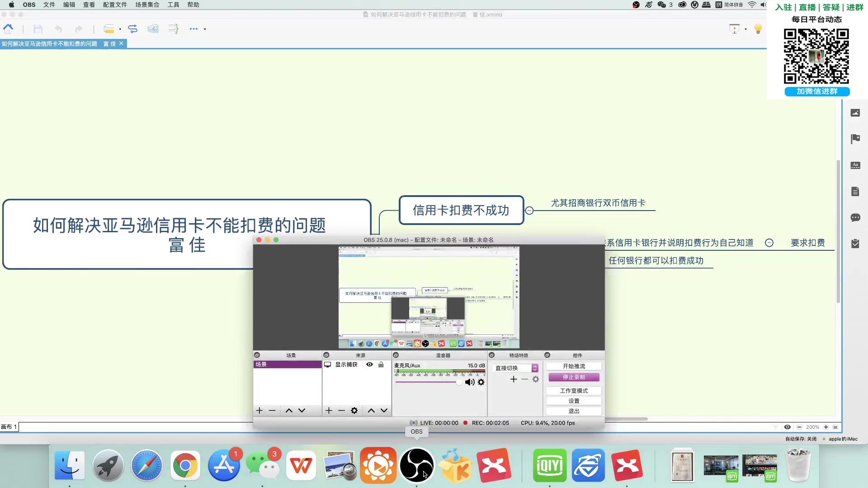Image resolution: width=868 pixels, height=488 pixels.
Task: Open the 直接切换 transition dropdown
Action: pyautogui.click(x=516, y=368)
